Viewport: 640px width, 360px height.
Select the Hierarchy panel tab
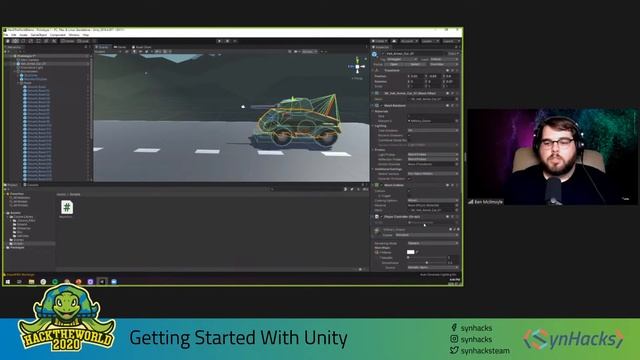tap(14, 47)
